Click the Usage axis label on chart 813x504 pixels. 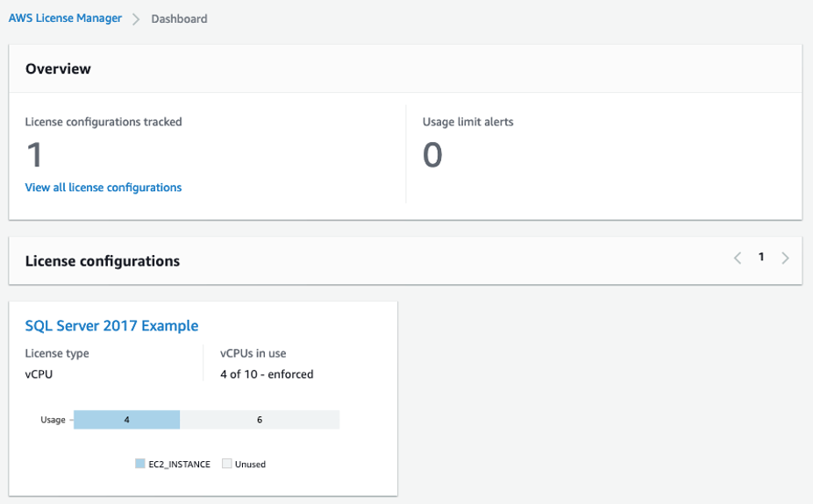tap(53, 420)
